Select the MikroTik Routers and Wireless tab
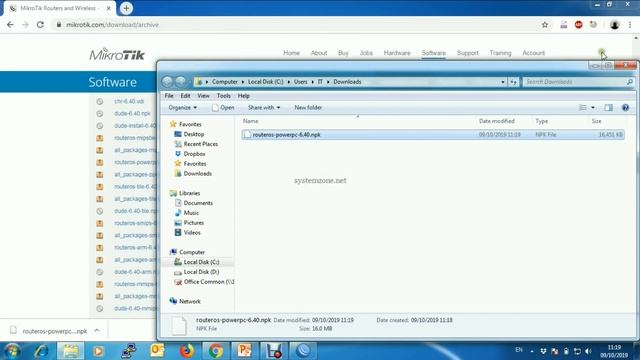Image resolution: width=640 pixels, height=360 pixels. [x=60, y=8]
